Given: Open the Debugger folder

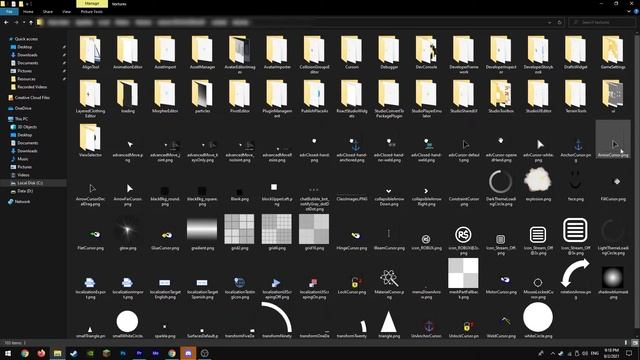Looking at the screenshot, I should [389, 52].
